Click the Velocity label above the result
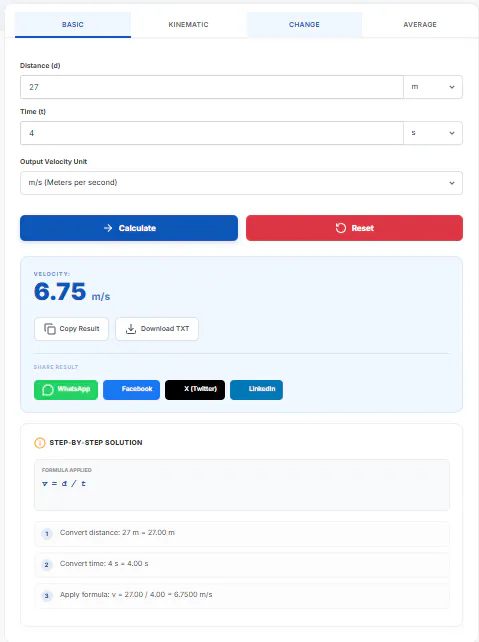The width and height of the screenshot is (479, 642). tap(52, 274)
